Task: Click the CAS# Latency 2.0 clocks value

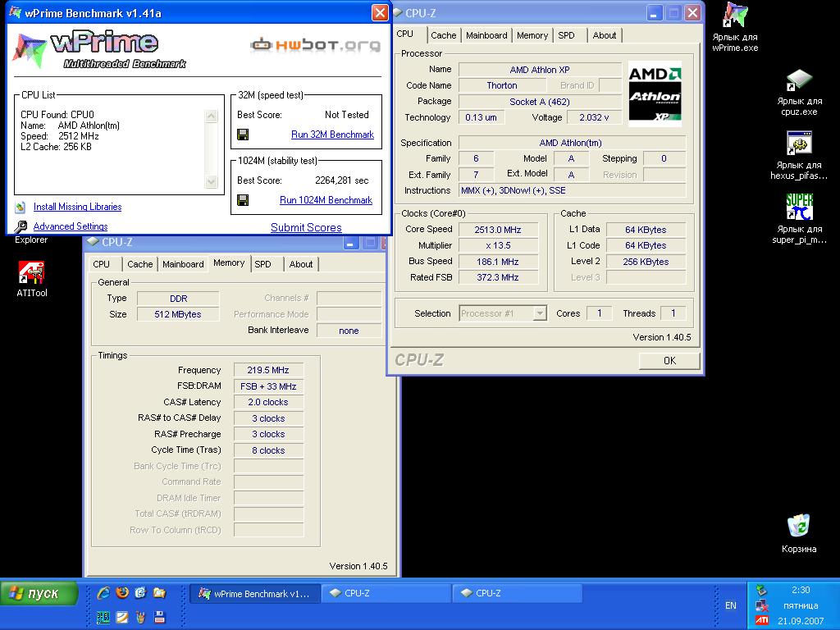Action: (x=268, y=402)
